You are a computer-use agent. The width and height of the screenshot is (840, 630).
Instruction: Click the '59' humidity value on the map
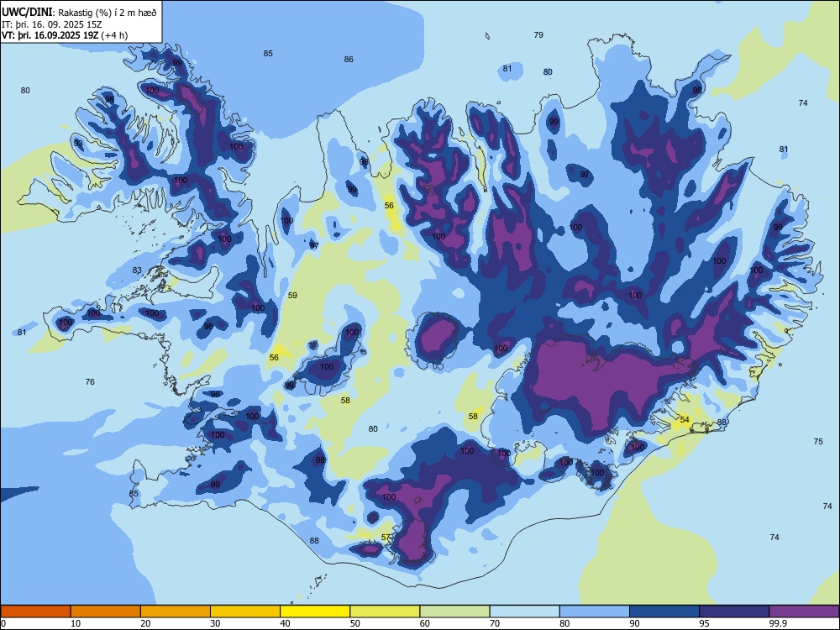pyautogui.click(x=292, y=295)
